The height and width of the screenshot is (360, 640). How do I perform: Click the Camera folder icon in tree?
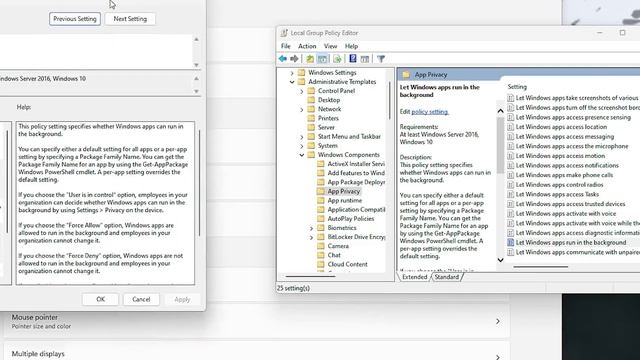321,246
